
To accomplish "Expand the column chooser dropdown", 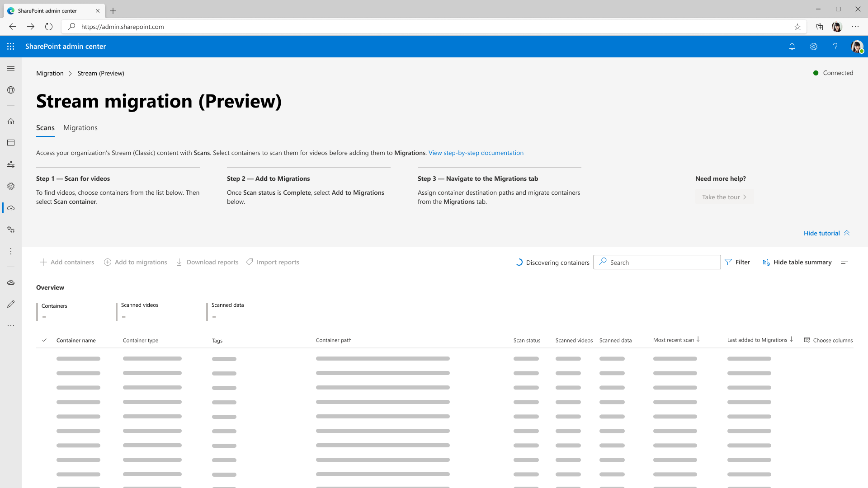I will (828, 340).
